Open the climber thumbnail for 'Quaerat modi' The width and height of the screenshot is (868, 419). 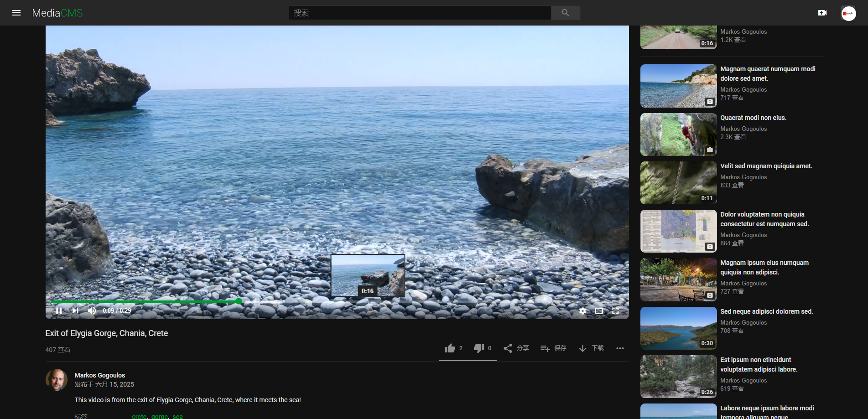tap(678, 134)
